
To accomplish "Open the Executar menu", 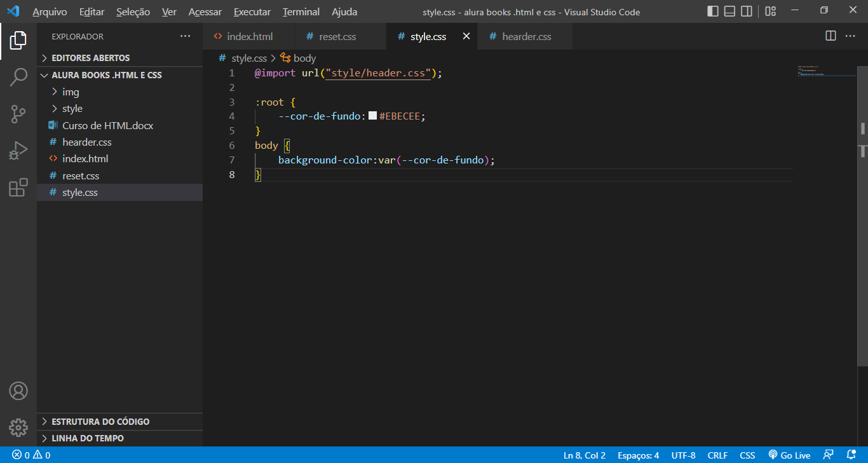I will [x=252, y=11].
